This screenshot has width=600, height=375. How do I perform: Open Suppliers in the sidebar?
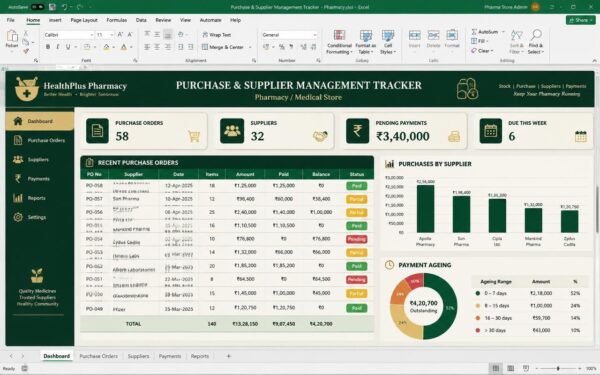39,160
